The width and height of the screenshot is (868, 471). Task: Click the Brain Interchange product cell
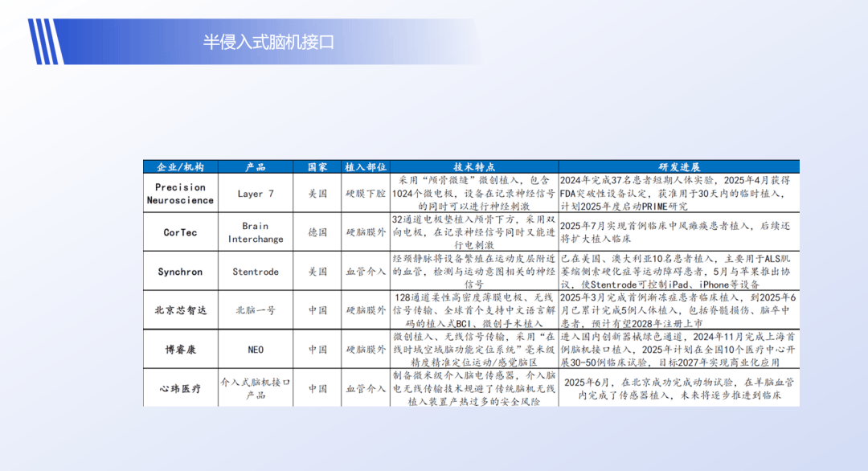click(x=256, y=232)
